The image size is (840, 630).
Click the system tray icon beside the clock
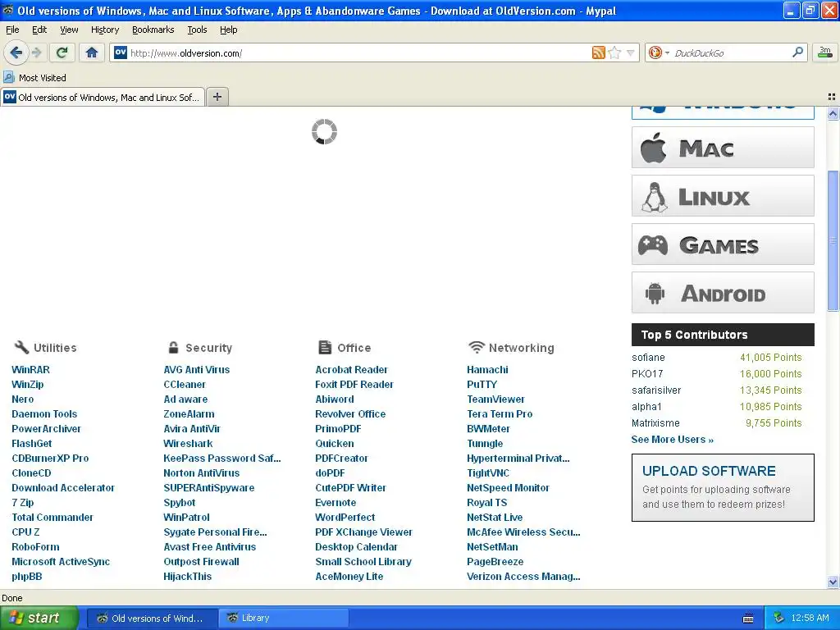779,618
